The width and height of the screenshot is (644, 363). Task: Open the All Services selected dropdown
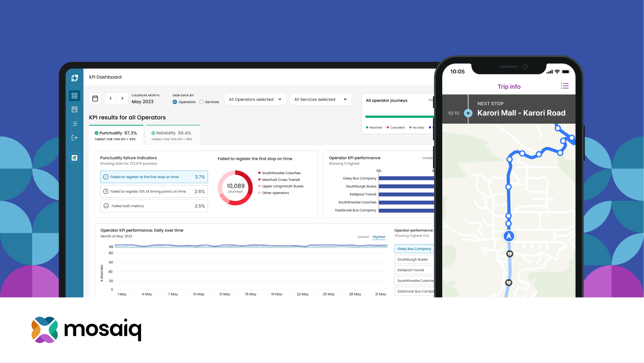321,99
